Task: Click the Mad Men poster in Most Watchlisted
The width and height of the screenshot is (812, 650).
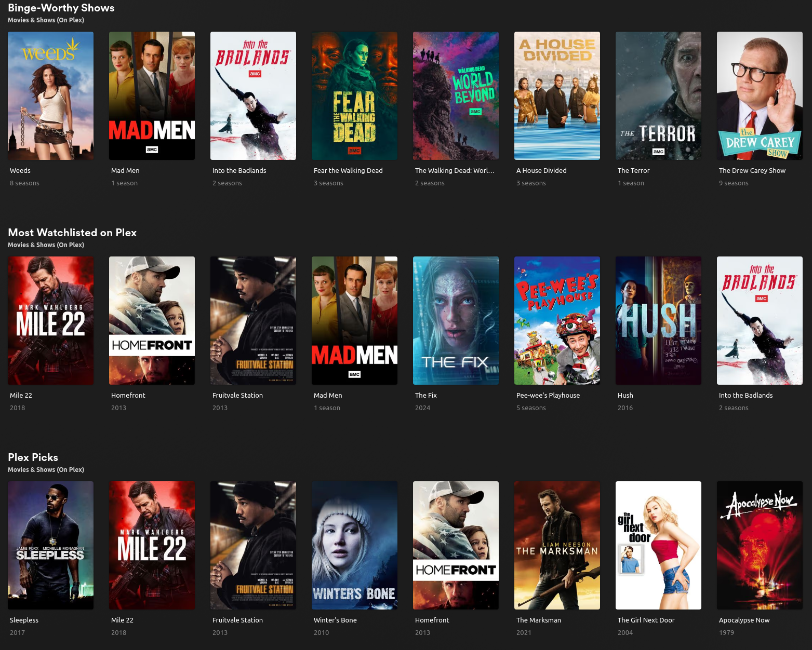Action: tap(354, 320)
